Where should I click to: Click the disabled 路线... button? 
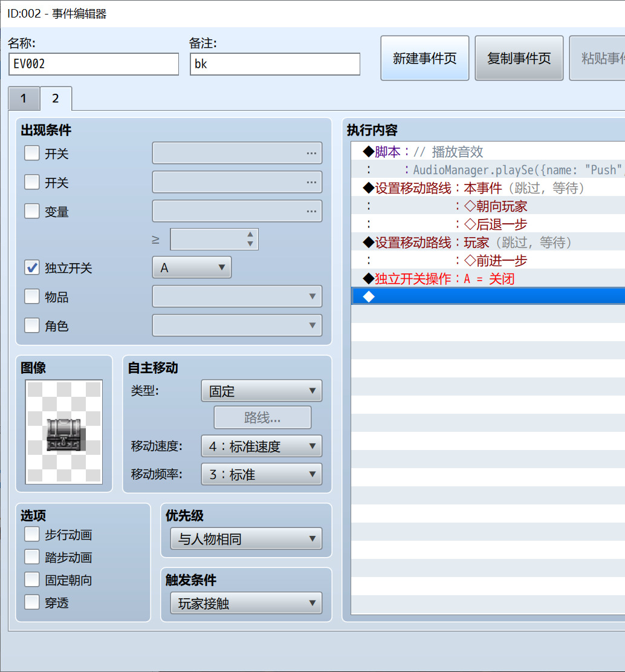tap(262, 417)
